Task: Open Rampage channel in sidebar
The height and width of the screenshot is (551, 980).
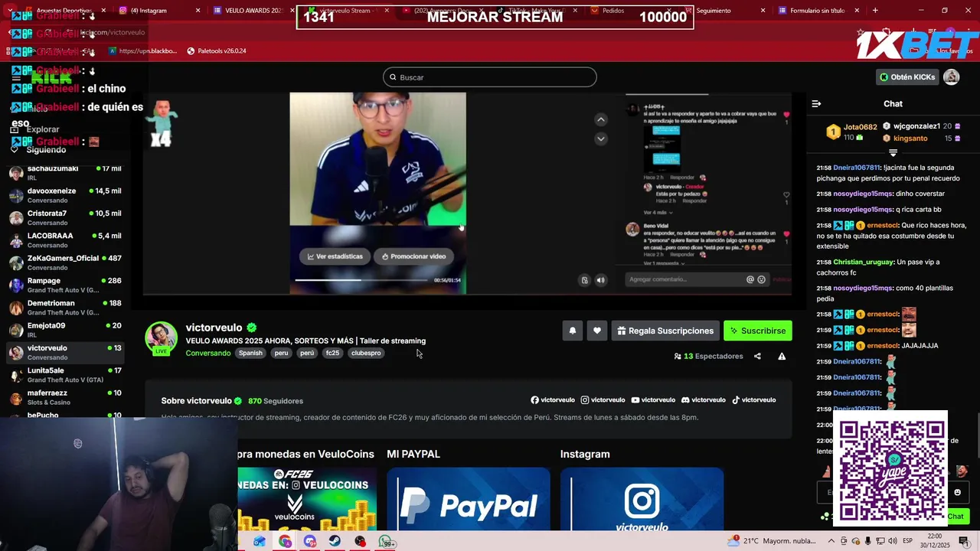Action: tap(65, 285)
